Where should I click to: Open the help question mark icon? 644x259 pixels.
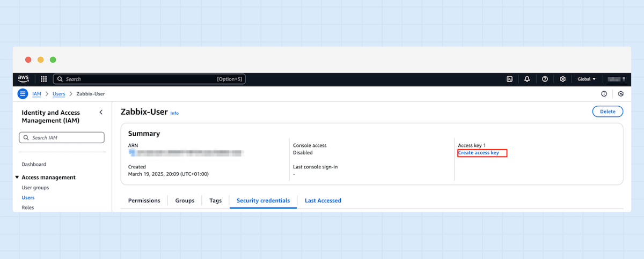(545, 79)
